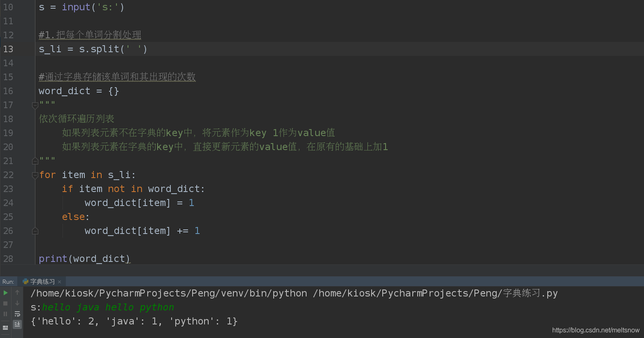Click the print(word_dict) line
This screenshot has width=644, height=338.
pyautogui.click(x=84, y=259)
